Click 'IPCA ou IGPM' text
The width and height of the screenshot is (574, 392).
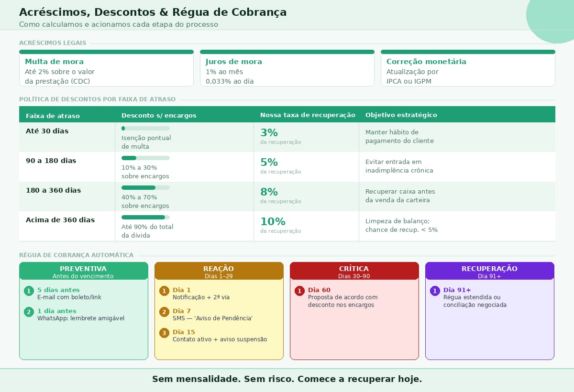pyautogui.click(x=409, y=81)
